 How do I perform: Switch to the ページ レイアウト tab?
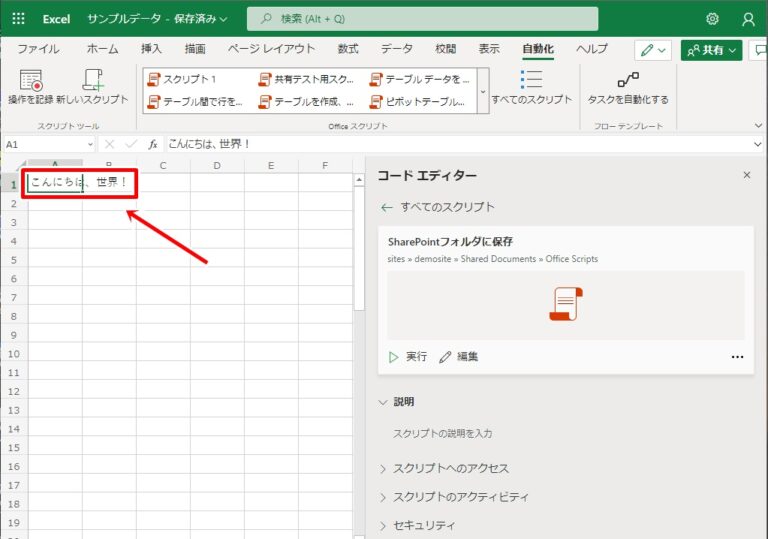pos(271,49)
